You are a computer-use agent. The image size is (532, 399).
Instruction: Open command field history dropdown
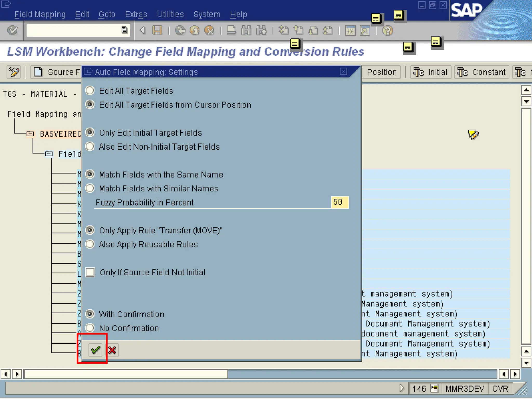(124, 30)
